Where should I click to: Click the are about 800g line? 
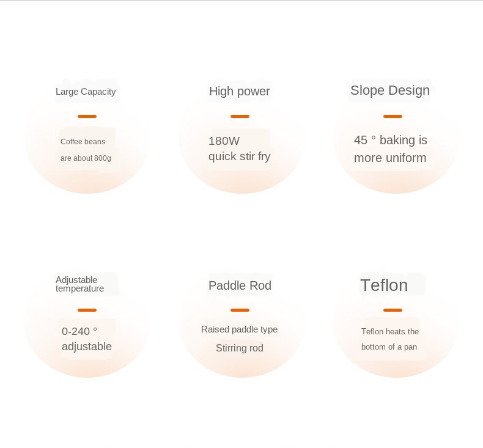coord(86,158)
